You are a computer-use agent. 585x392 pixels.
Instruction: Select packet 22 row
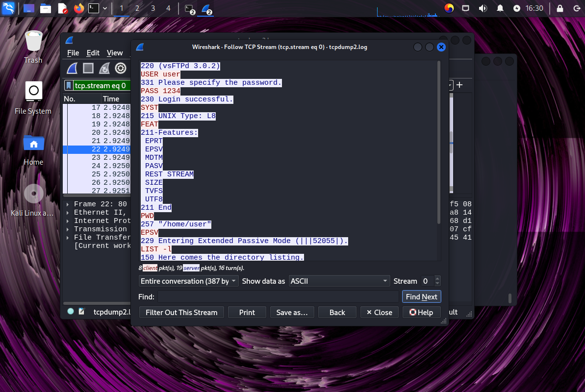click(97, 149)
